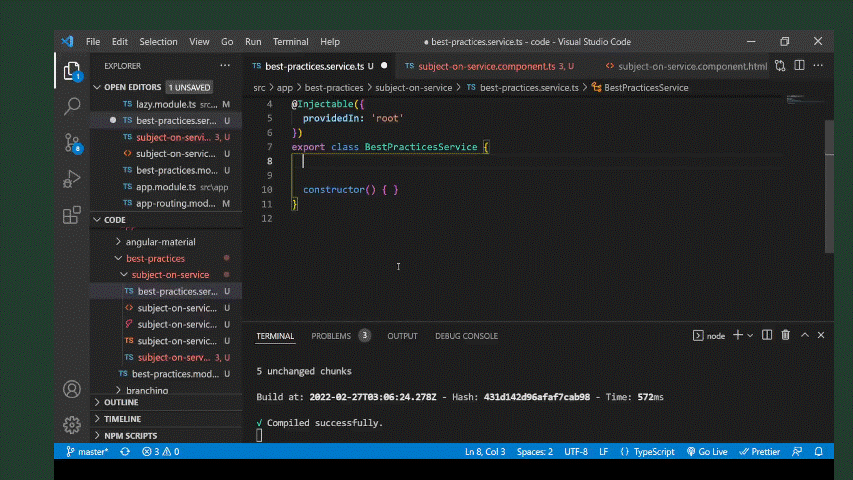Collapse the CODE folder section

point(166,220)
